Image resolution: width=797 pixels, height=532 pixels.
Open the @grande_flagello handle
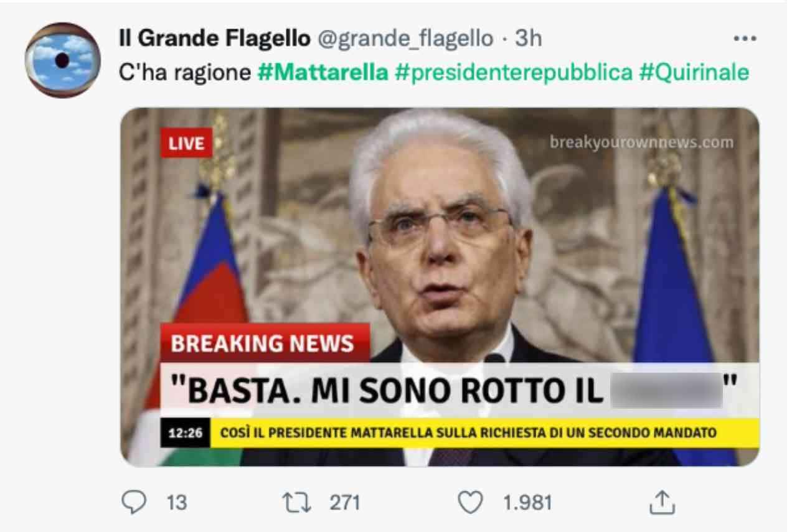pos(405,39)
